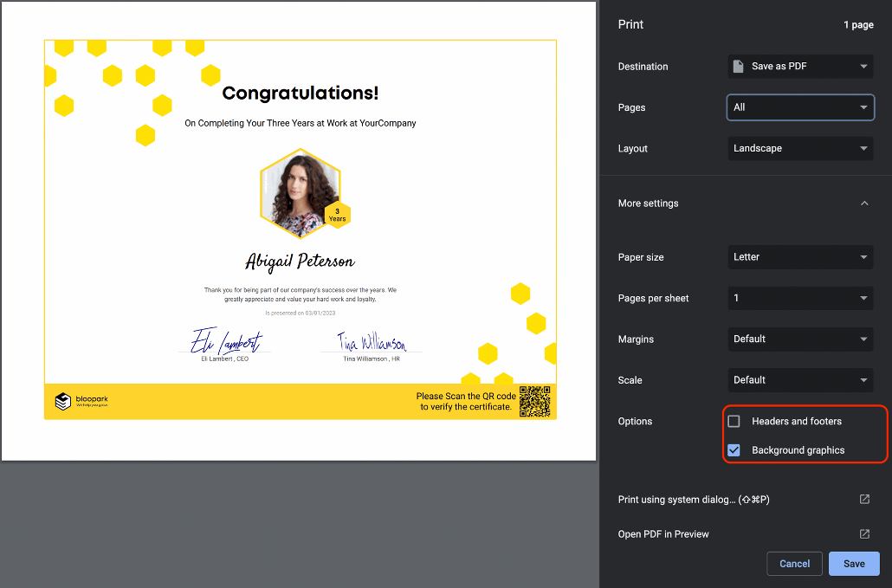Change Layout dropdown from Landscape
The height and width of the screenshot is (588, 892).
(800, 148)
